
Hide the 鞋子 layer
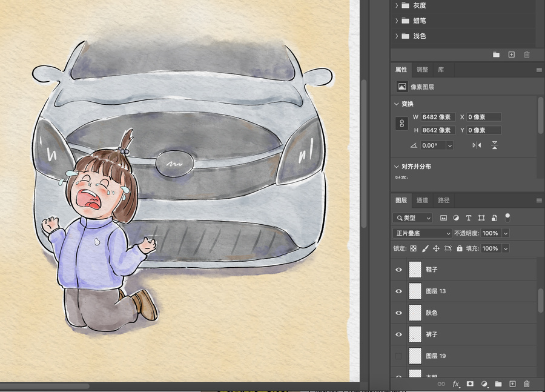pyautogui.click(x=398, y=270)
